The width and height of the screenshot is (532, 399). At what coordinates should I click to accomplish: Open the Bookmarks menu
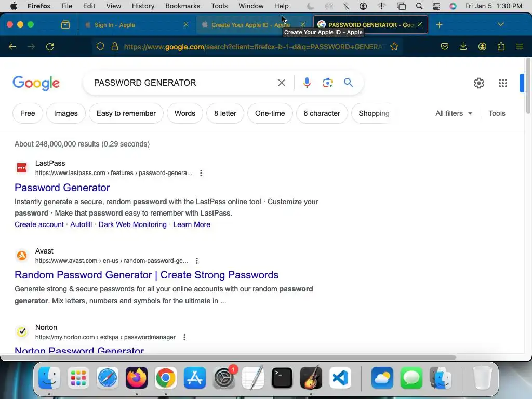pos(182,6)
